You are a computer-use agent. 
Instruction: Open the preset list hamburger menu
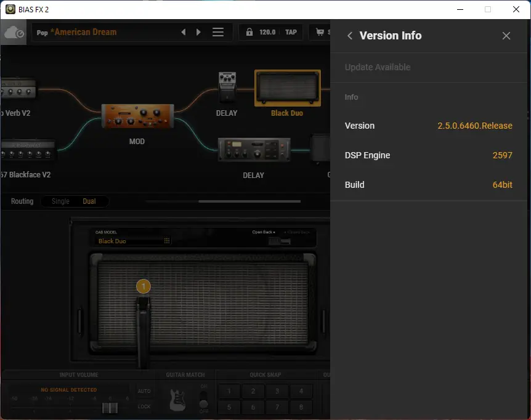tap(218, 32)
